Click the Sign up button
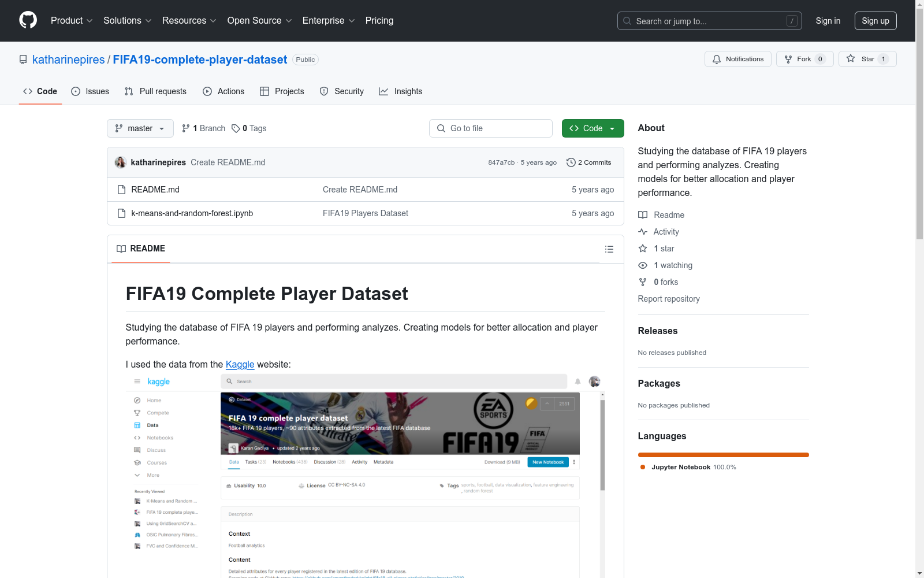This screenshot has width=924, height=578. pyautogui.click(x=875, y=21)
